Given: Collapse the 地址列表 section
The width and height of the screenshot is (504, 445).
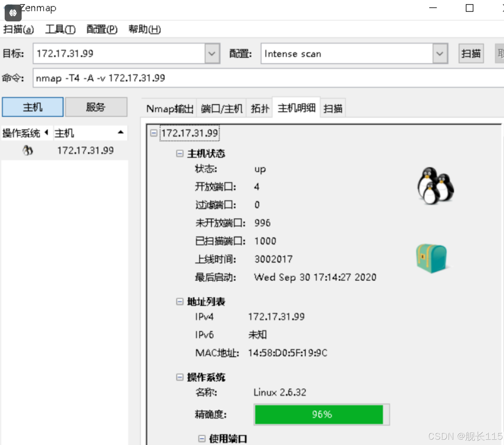Looking at the screenshot, I should click(x=180, y=302).
